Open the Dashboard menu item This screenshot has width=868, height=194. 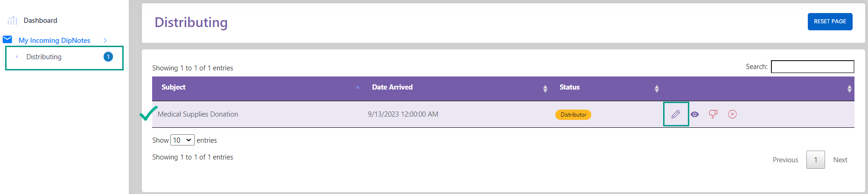coord(41,21)
